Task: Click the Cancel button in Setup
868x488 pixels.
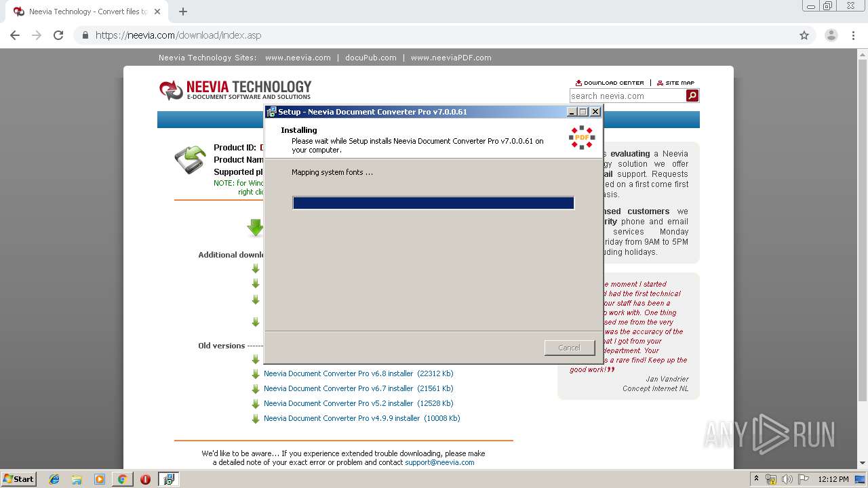Action: click(569, 348)
